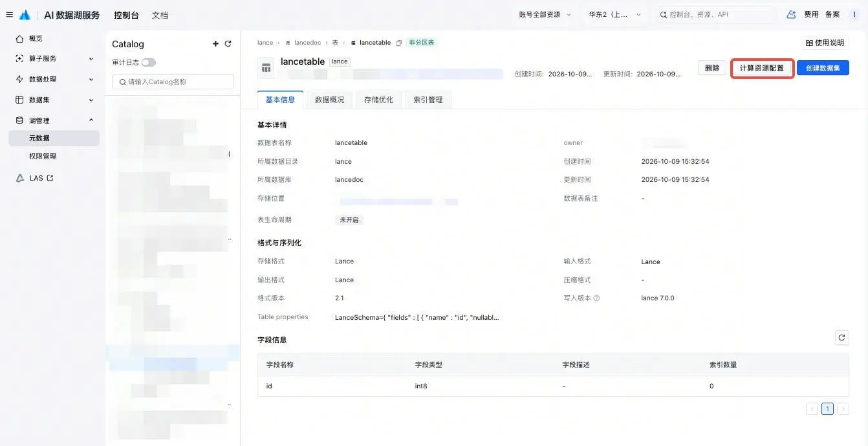
Task: Click the 概览 home icon
Action: coord(19,39)
